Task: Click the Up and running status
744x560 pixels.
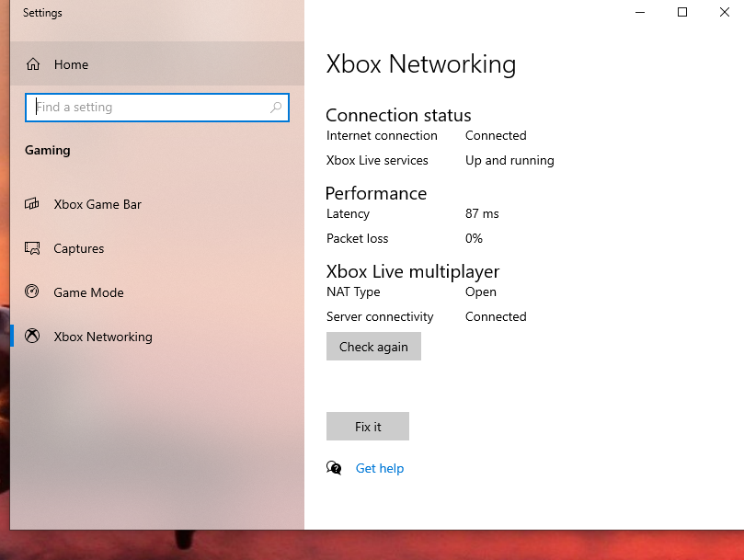Action: click(x=509, y=160)
